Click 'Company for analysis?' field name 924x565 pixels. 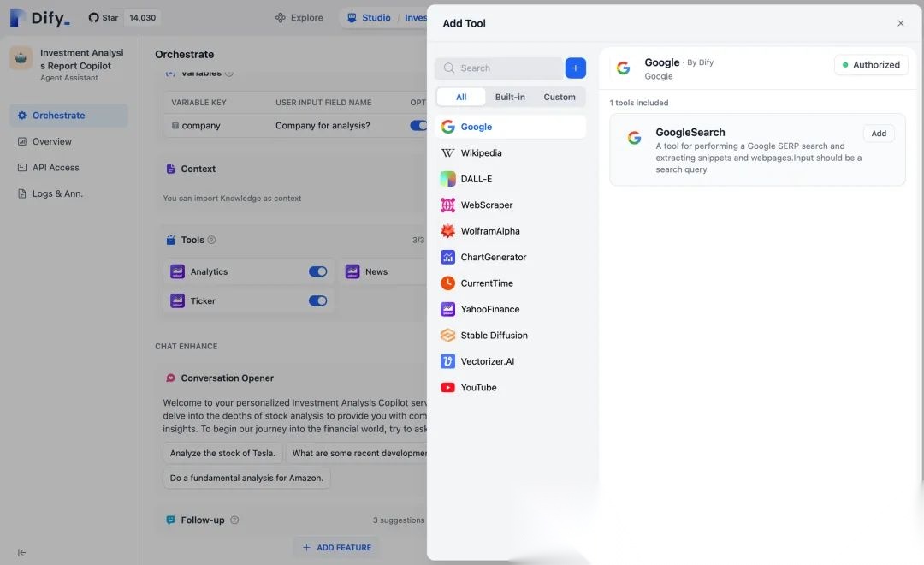(323, 126)
